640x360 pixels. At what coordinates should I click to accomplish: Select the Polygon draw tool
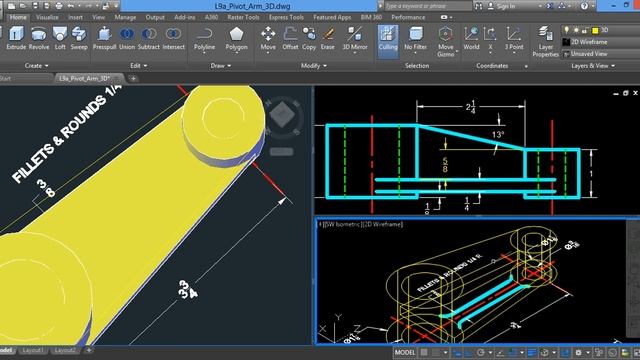pyautogui.click(x=236, y=39)
